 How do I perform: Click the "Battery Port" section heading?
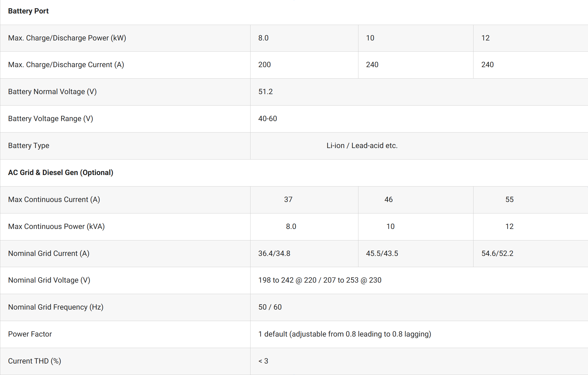[x=28, y=11]
